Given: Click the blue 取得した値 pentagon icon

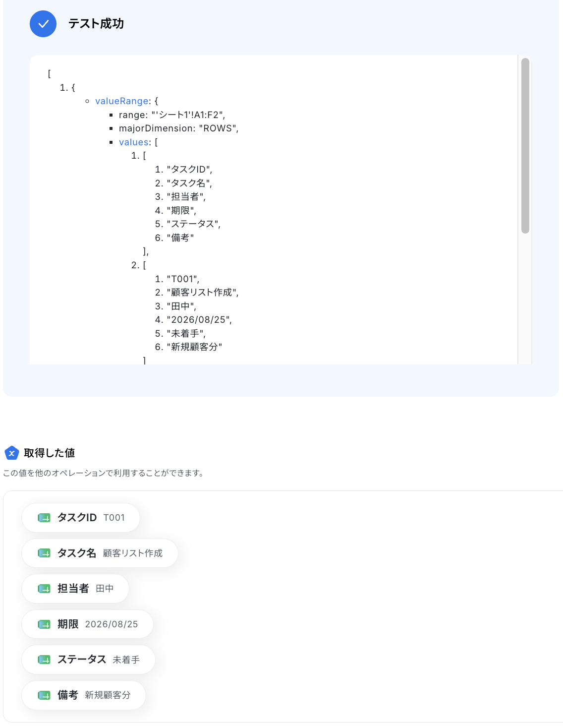Looking at the screenshot, I should [11, 453].
